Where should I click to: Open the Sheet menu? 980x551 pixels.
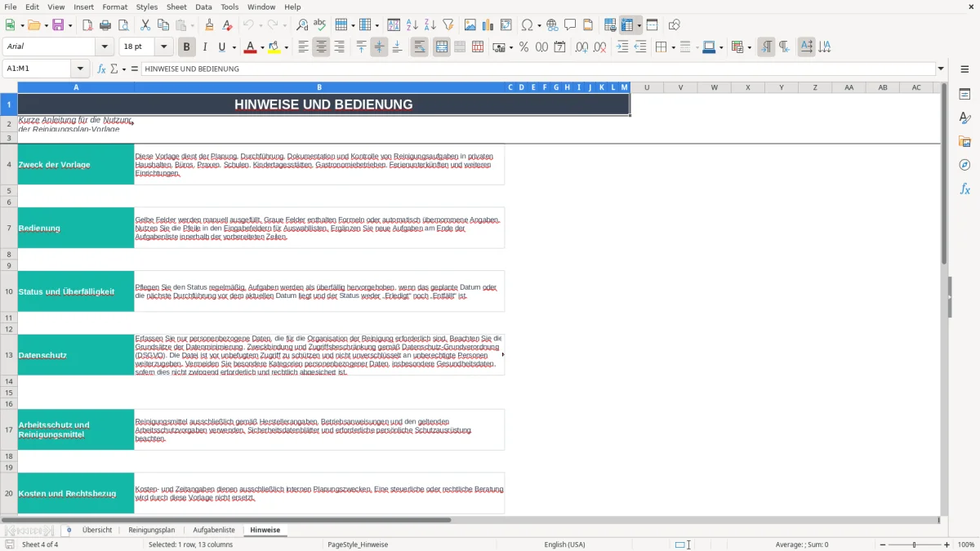[176, 7]
